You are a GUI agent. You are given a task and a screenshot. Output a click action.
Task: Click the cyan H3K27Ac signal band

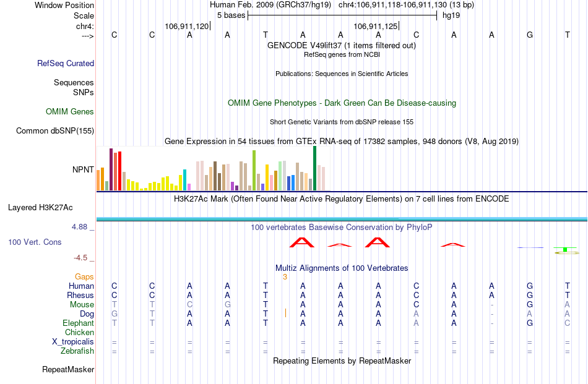point(342,219)
